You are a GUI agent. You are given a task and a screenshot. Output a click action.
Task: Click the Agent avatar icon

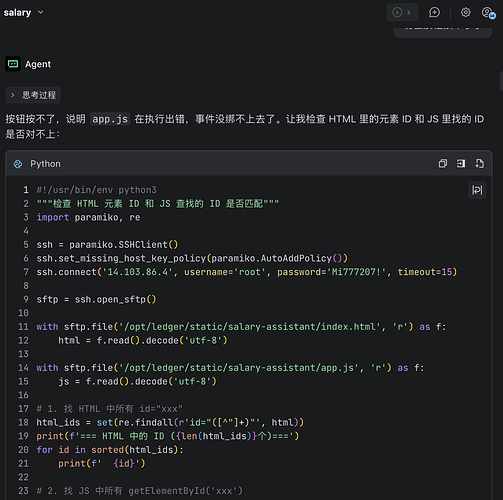(x=13, y=64)
